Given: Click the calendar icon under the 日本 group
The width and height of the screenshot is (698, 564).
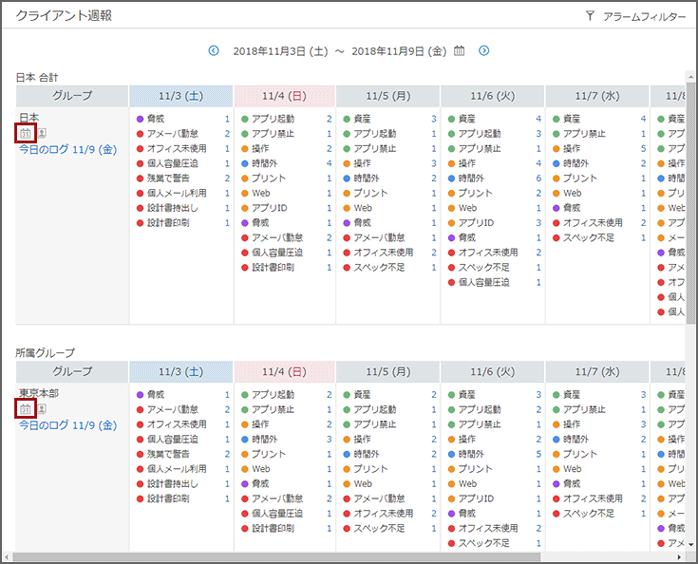Looking at the screenshot, I should coord(25,133).
